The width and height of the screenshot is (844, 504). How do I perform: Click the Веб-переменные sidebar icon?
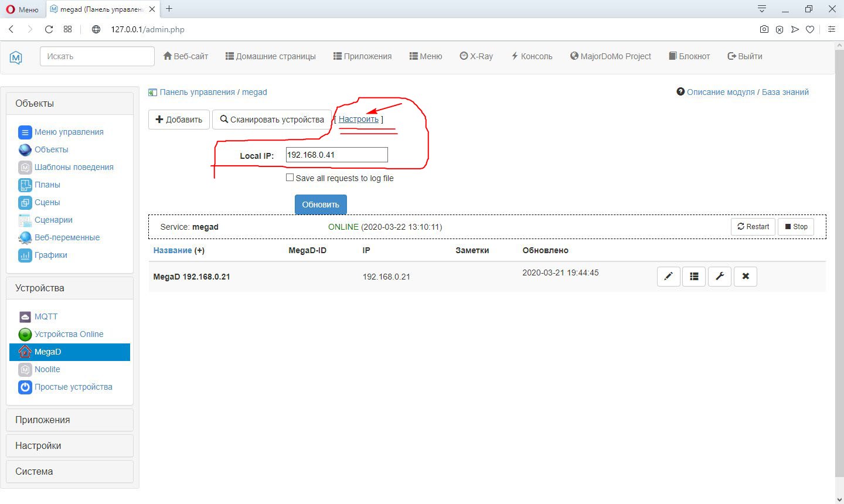click(25, 237)
